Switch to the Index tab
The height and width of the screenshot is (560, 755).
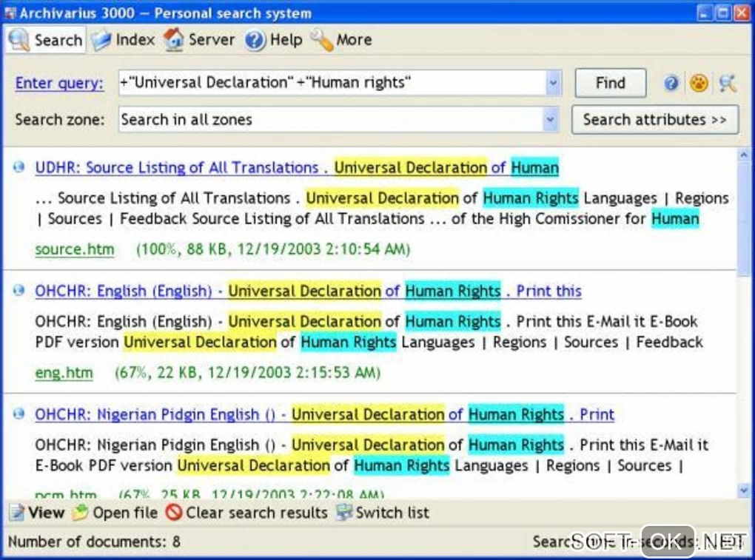(x=124, y=40)
